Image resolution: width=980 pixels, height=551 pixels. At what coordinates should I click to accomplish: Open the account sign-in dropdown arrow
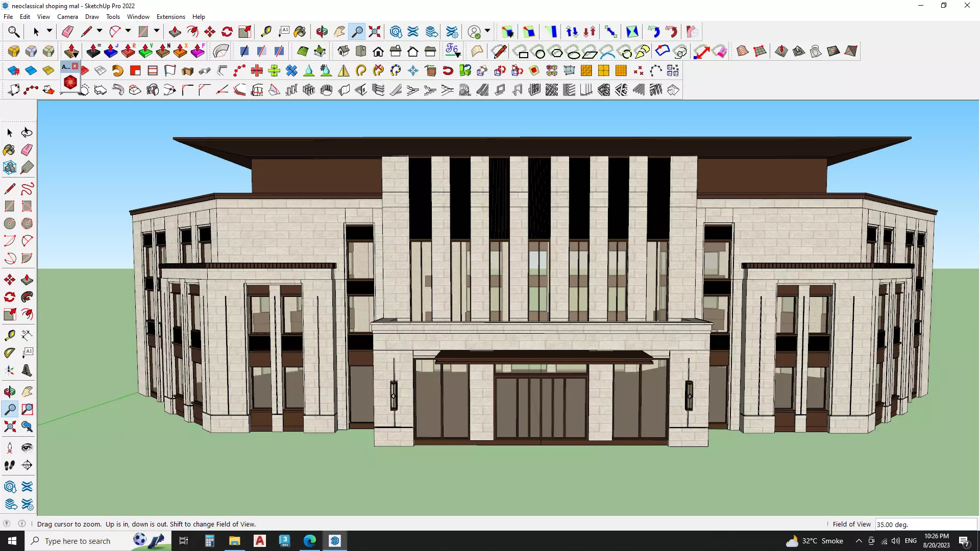[x=487, y=31]
